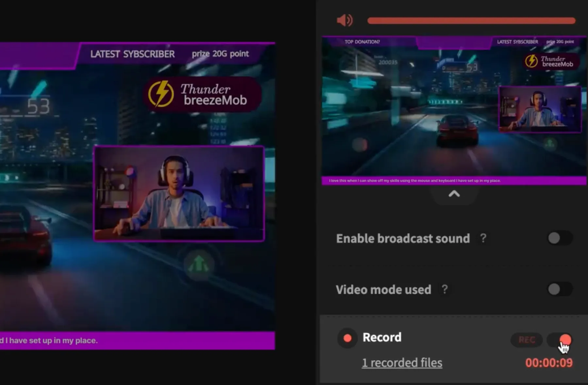Viewport: 588px width, 385px height.
Task: Click the webcam inset in the small preview
Action: [x=540, y=109]
